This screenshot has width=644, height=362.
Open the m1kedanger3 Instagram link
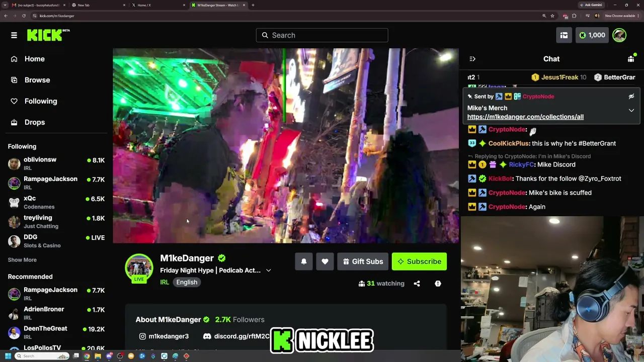164,336
